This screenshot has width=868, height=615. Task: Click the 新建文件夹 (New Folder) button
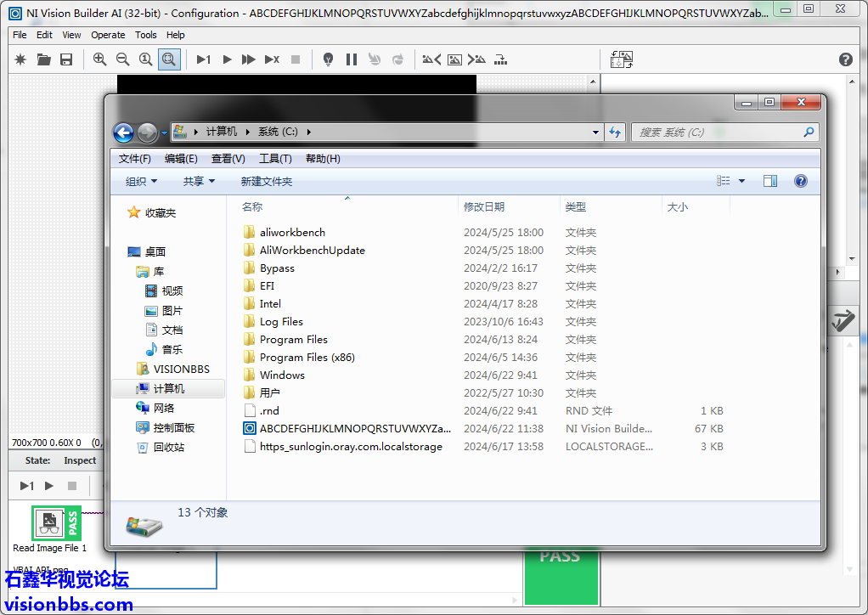pyautogui.click(x=266, y=181)
